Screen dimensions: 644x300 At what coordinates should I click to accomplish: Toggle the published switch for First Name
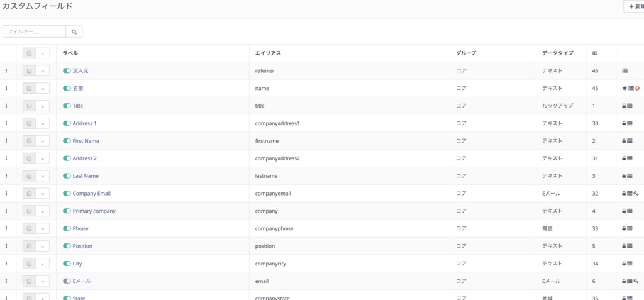tap(67, 141)
